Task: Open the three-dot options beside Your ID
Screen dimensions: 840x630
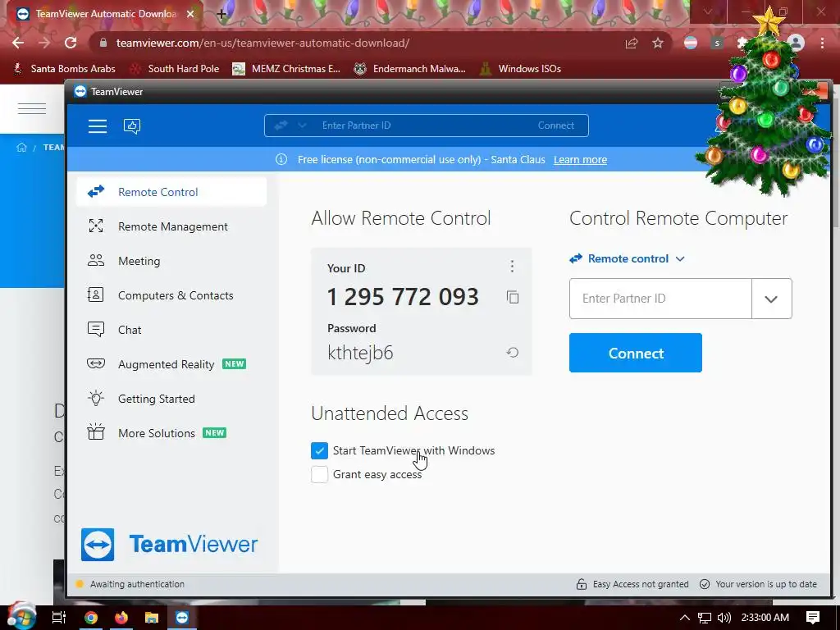Action: coord(512,267)
